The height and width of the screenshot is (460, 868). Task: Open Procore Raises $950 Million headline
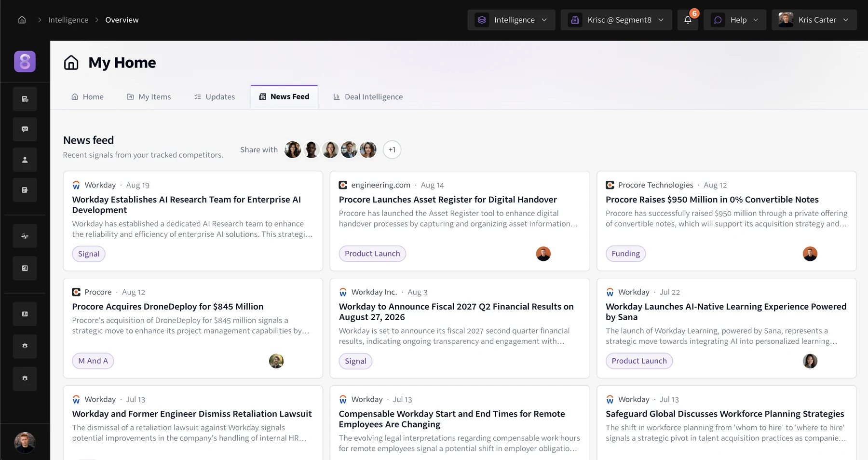[x=712, y=200]
